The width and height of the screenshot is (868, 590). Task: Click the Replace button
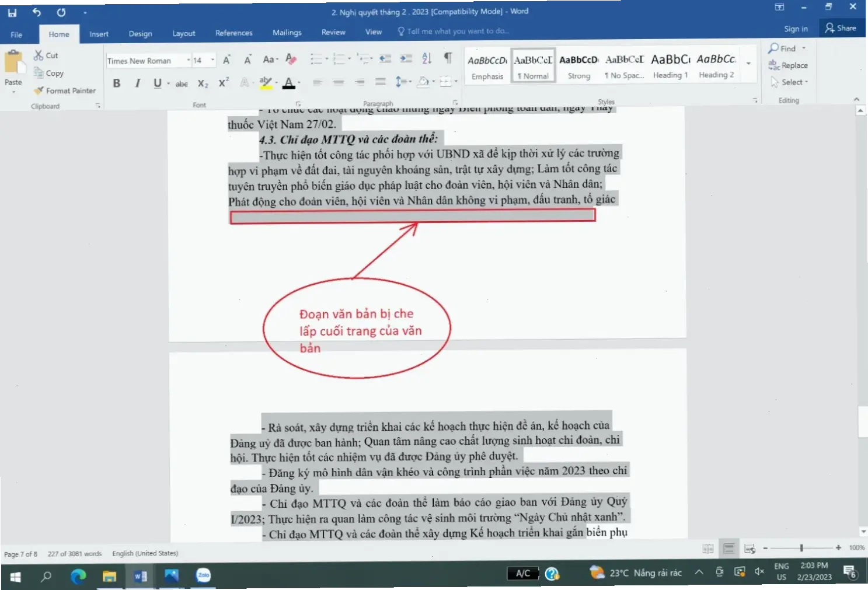pos(788,65)
